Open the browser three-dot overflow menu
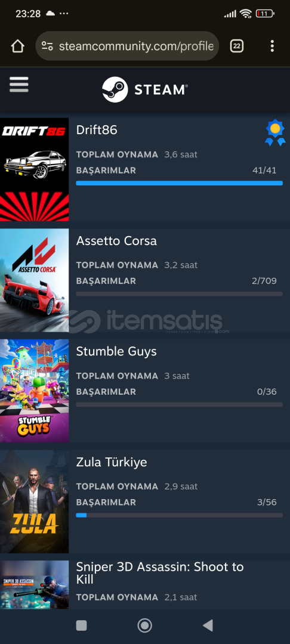Screen dimensions: 290x644 (x=272, y=46)
